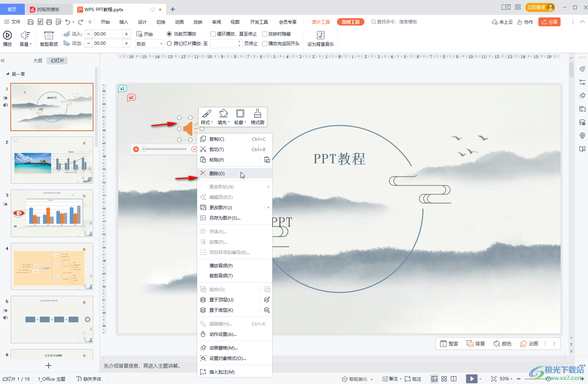Click the Save icon in quick toolbar
The width and height of the screenshot is (588, 384).
tap(31, 22)
